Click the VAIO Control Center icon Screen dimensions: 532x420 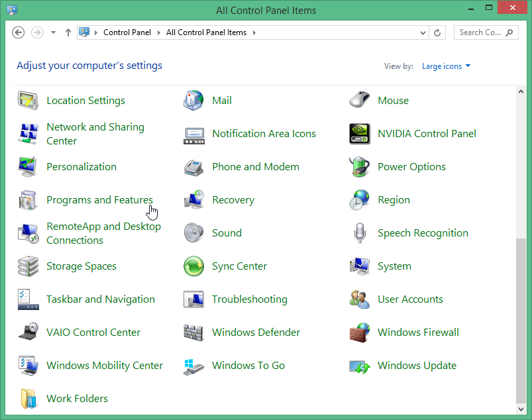point(28,333)
